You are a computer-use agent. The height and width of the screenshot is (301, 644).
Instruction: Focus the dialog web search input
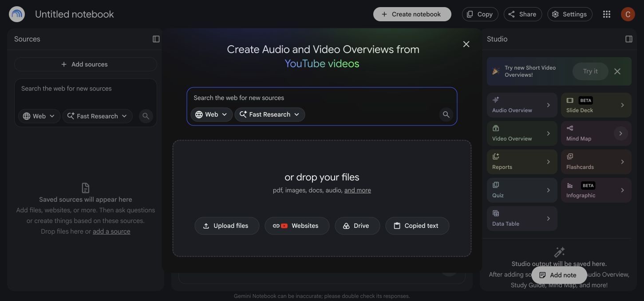pyautogui.click(x=322, y=98)
